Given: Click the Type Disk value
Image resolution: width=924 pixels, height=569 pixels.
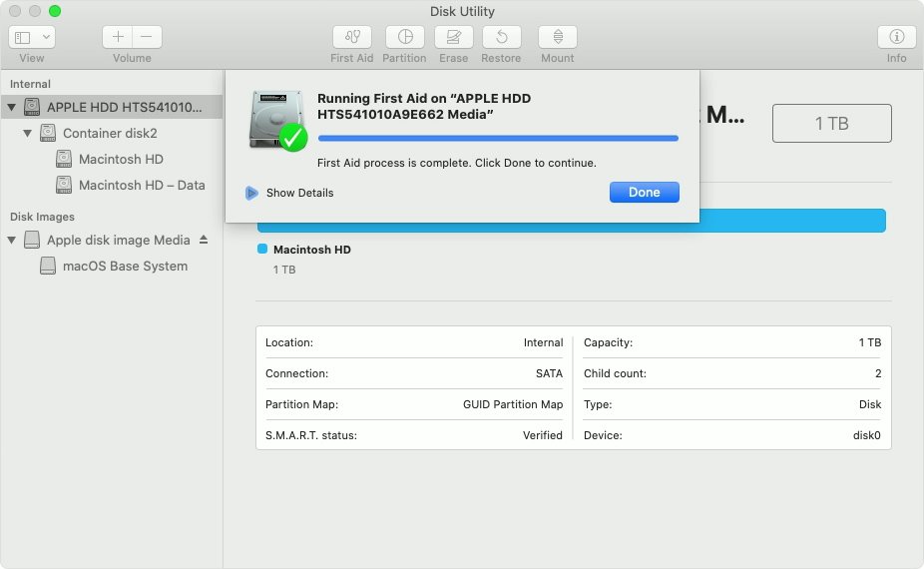Looking at the screenshot, I should (870, 404).
